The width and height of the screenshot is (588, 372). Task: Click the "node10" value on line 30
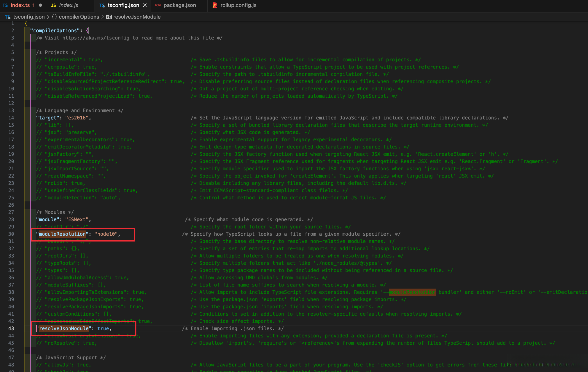pyautogui.click(x=106, y=234)
